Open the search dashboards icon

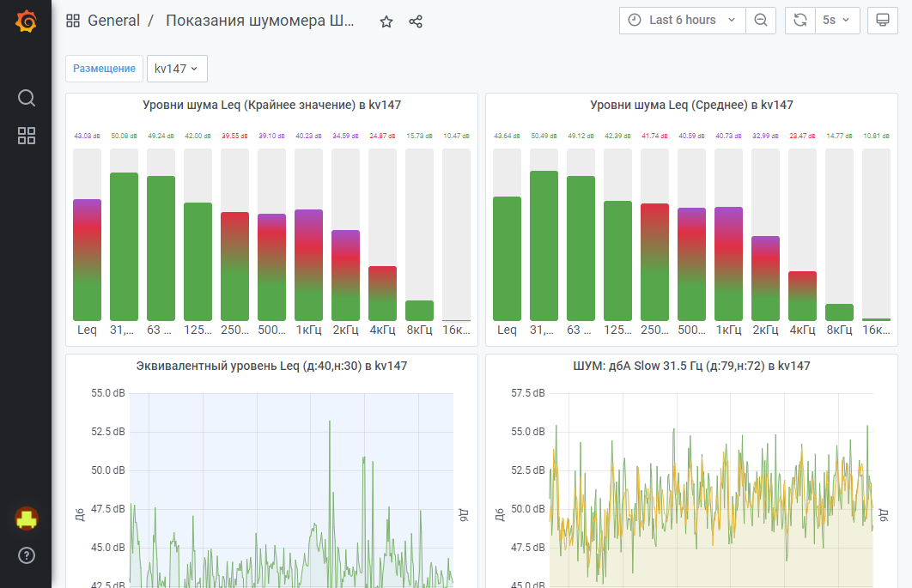(27, 98)
